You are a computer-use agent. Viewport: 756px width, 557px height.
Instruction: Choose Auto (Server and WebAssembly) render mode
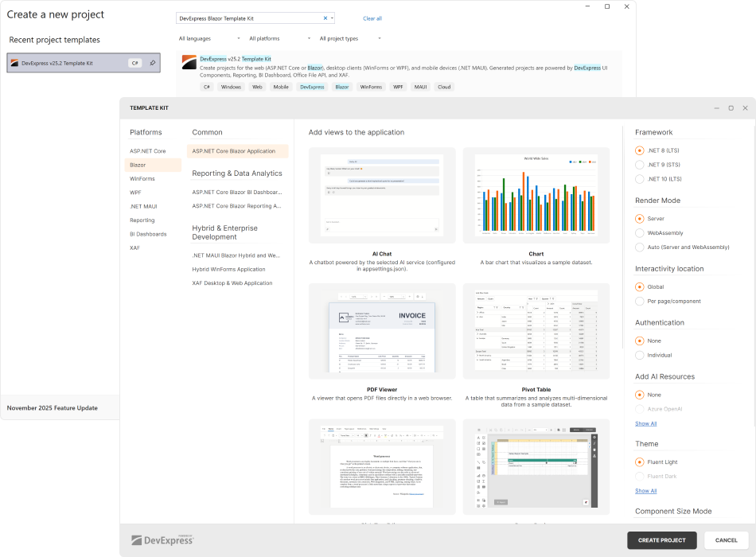[x=640, y=247]
